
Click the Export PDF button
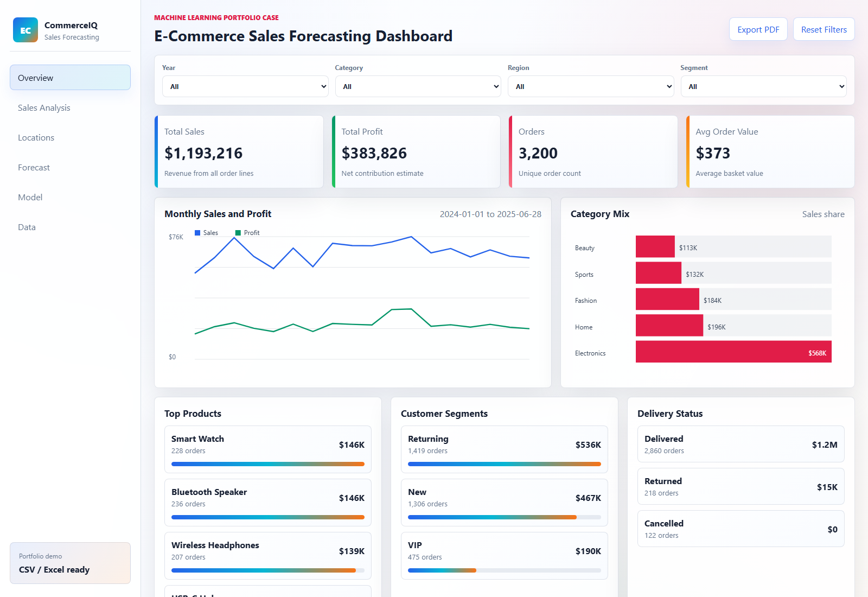[758, 29]
